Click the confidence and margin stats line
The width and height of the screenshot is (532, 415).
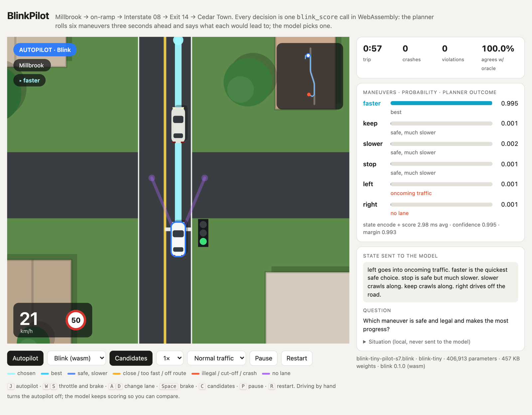coord(431,228)
